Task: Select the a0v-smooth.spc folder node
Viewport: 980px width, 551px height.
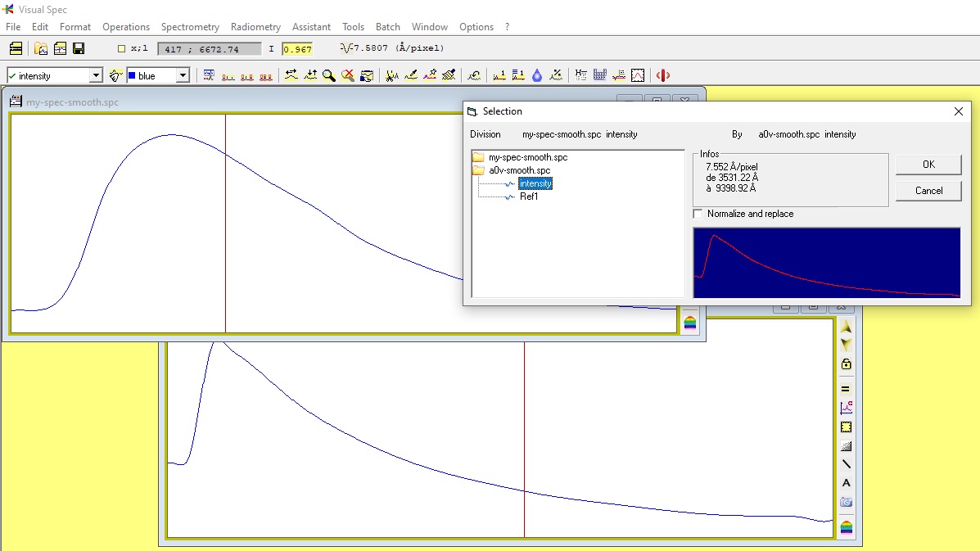Action: [519, 170]
